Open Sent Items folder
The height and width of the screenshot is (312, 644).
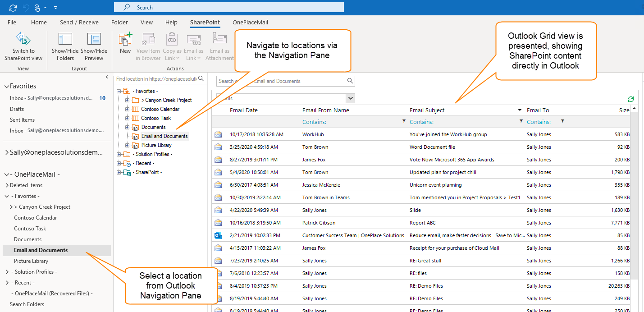(x=22, y=120)
